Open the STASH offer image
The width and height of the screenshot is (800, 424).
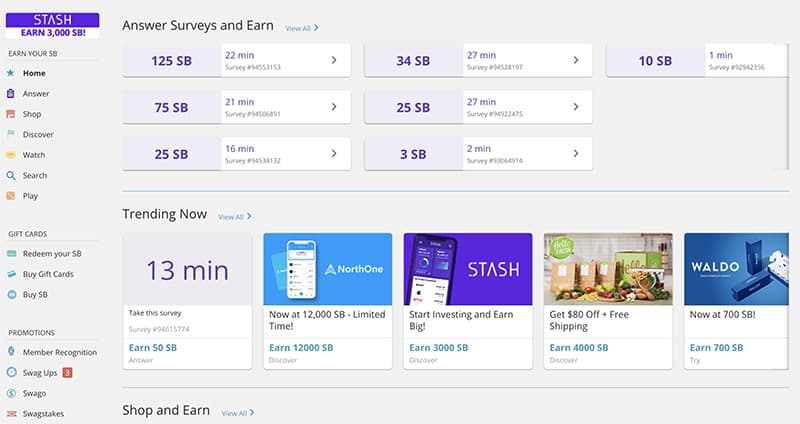(x=468, y=269)
